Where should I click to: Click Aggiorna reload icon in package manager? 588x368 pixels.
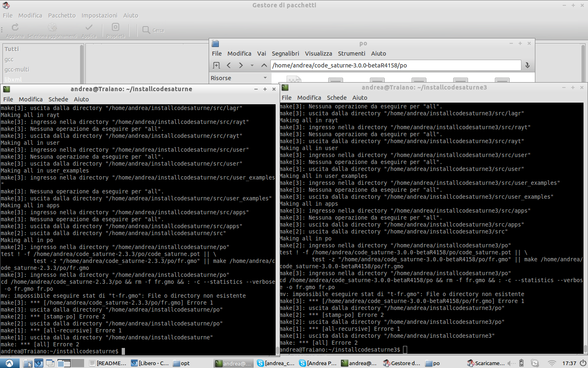point(15,27)
